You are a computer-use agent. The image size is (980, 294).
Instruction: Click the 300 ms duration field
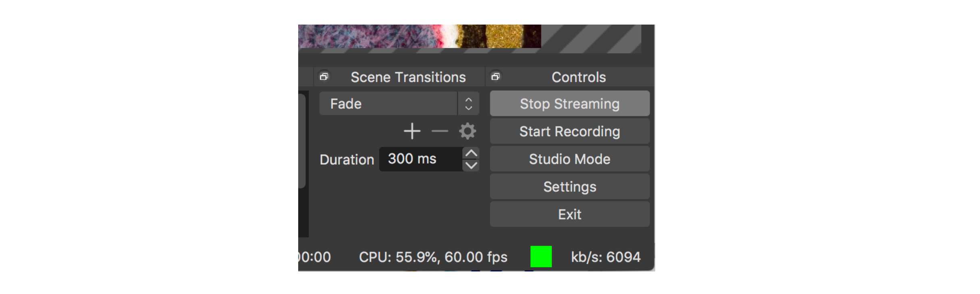coord(421,159)
